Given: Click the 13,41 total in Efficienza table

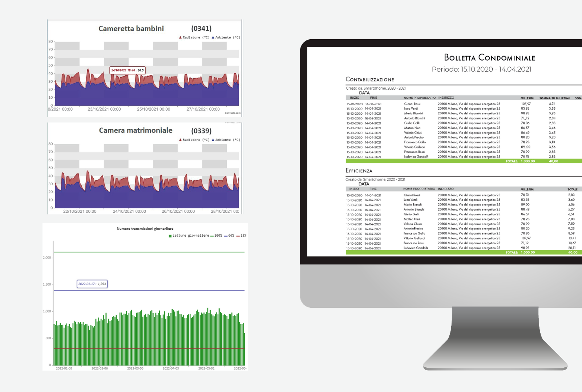Looking at the screenshot, I should coord(572,238).
